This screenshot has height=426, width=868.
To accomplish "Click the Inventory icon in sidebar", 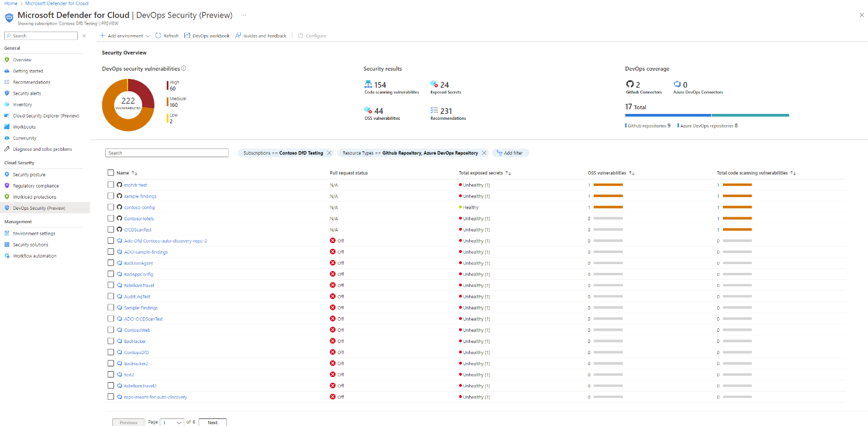I will pyautogui.click(x=7, y=105).
